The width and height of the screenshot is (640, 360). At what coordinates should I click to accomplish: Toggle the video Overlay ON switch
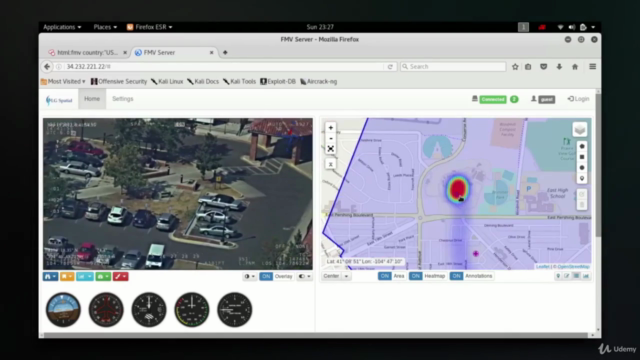click(266, 276)
